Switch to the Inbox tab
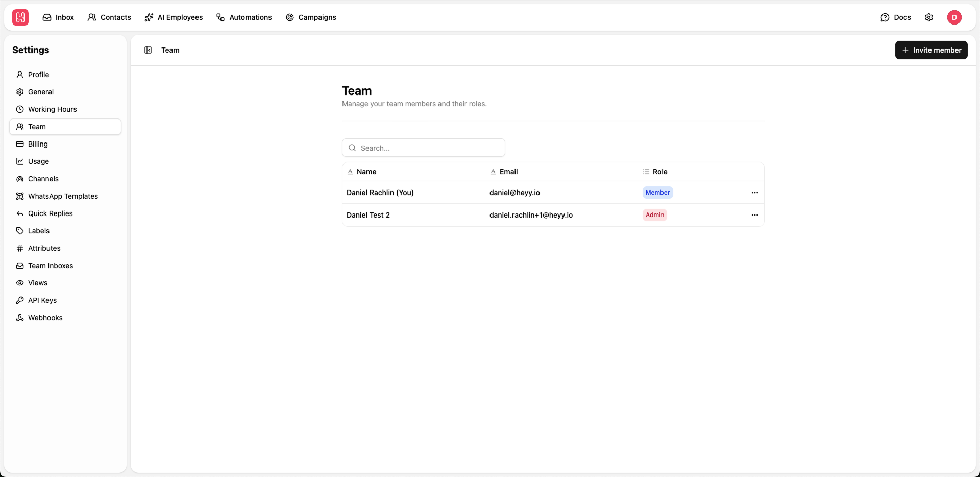The width and height of the screenshot is (980, 477). [x=58, y=17]
